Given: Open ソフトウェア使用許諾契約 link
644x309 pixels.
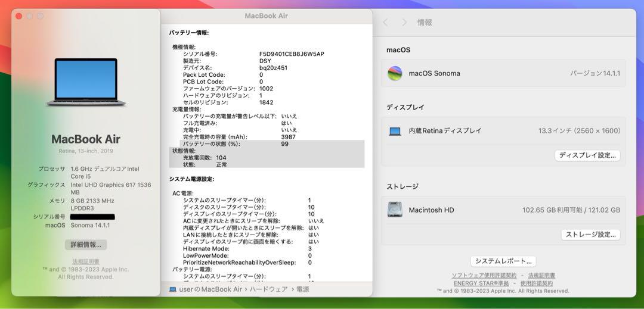Looking at the screenshot, I should [x=484, y=276].
